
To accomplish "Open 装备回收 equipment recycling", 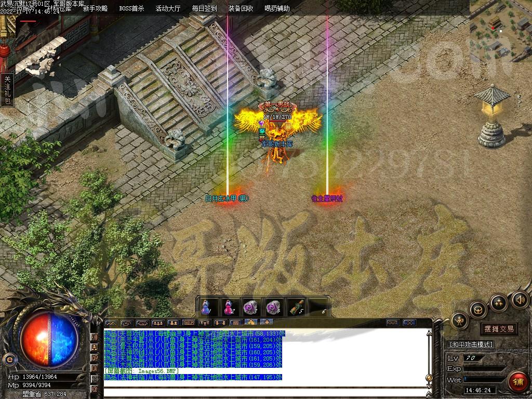I will click(241, 8).
